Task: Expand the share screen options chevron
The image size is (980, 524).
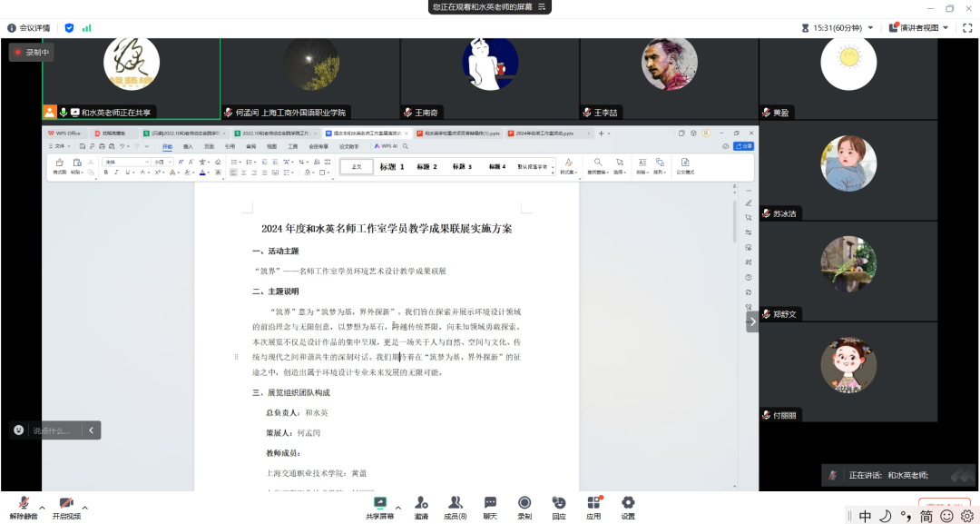Action: (397, 508)
